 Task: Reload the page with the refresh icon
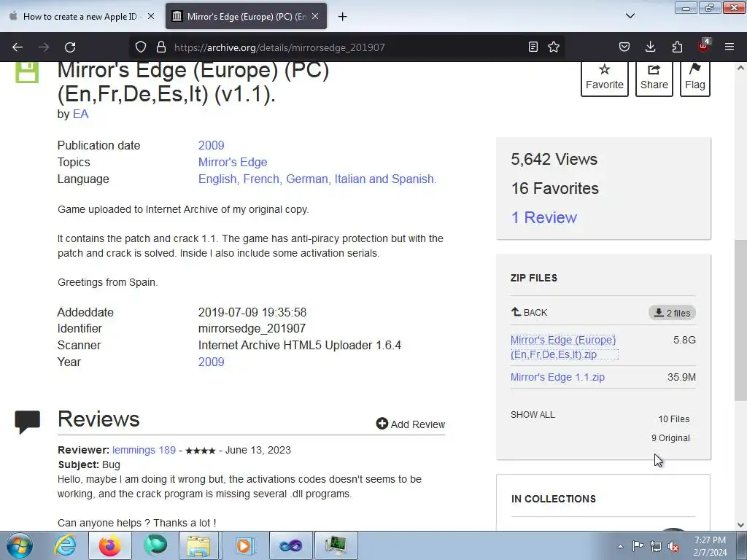(70, 47)
